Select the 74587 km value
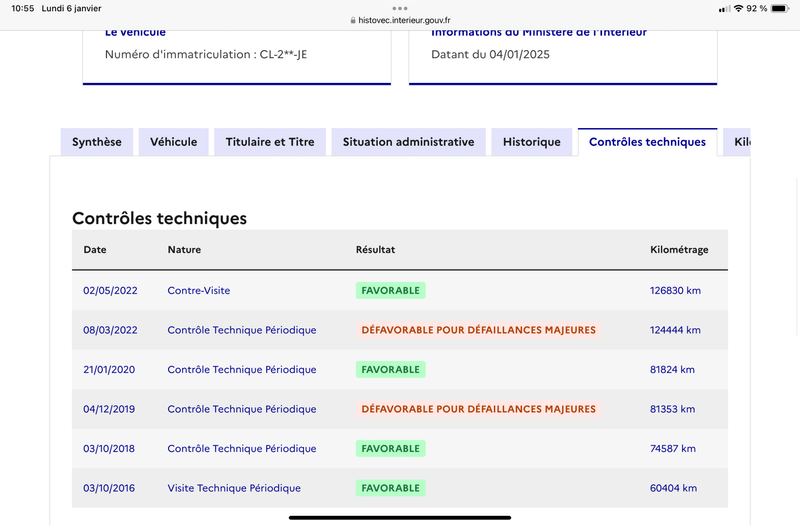The image size is (800, 525). coord(672,448)
